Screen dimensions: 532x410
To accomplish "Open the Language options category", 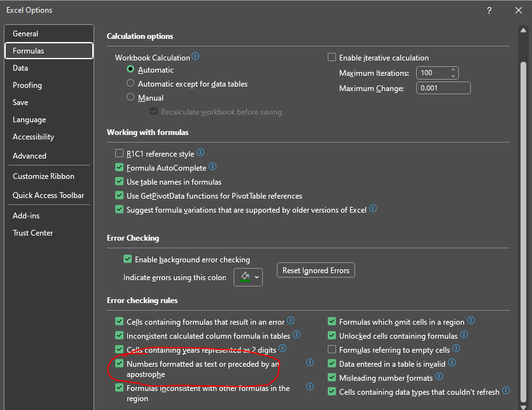I will (49, 120).
